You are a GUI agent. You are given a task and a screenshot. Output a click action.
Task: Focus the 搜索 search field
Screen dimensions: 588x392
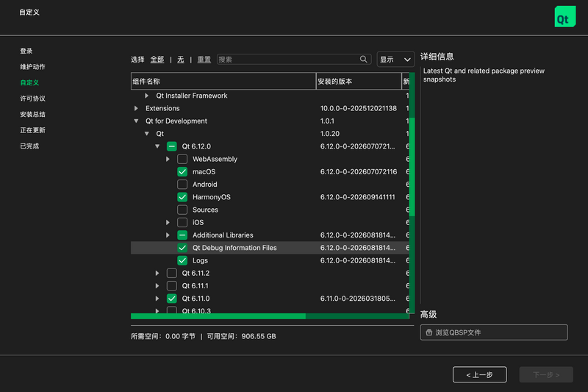(294, 60)
